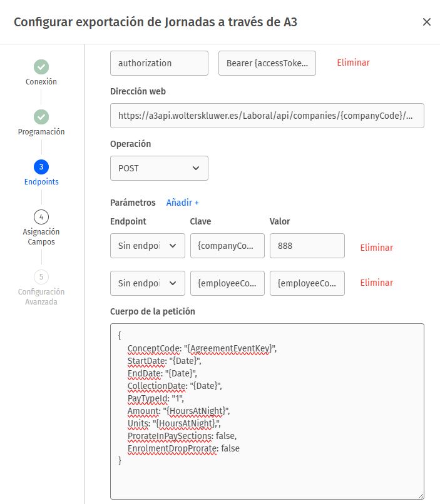This screenshot has width=440, height=504.
Task: Go to the Programación step checkmark
Action: pyautogui.click(x=41, y=117)
